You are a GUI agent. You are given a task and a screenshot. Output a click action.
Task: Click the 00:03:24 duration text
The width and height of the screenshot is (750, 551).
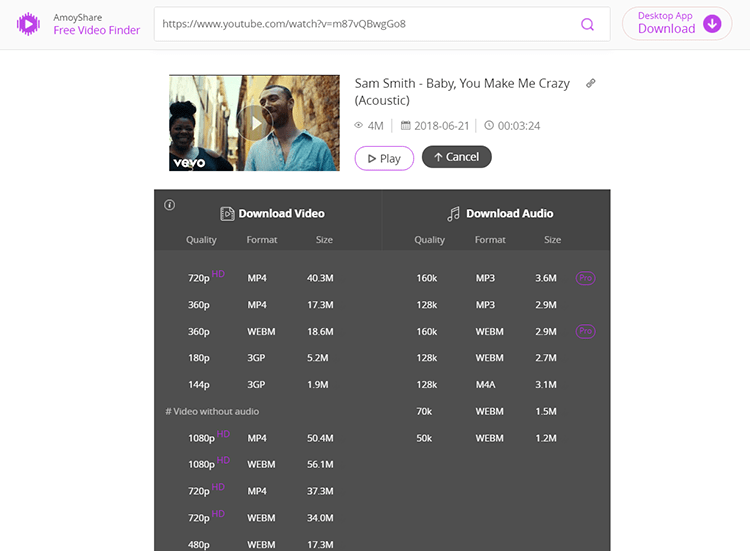click(519, 126)
